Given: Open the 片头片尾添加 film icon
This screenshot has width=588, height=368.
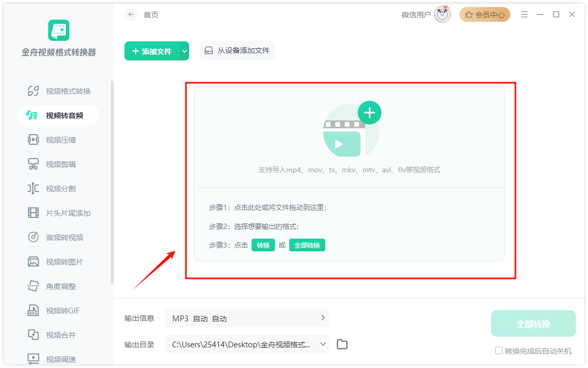Looking at the screenshot, I should click(33, 213).
